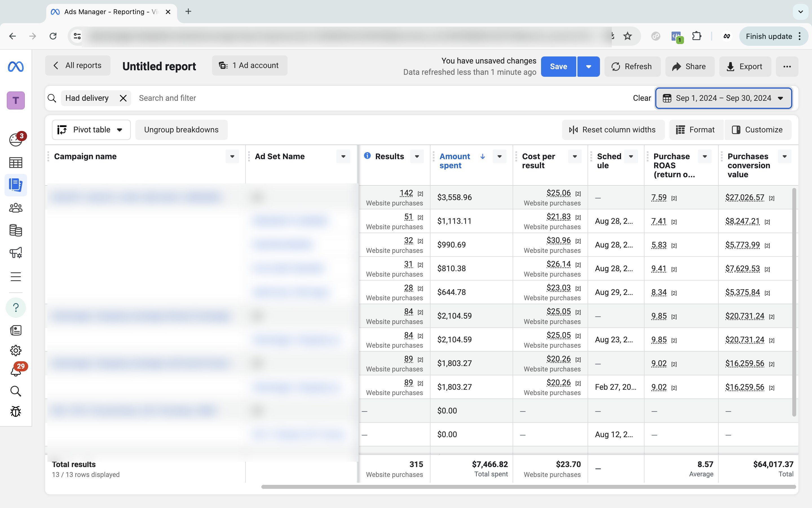Click the vertical table scrollbar

click(794, 302)
